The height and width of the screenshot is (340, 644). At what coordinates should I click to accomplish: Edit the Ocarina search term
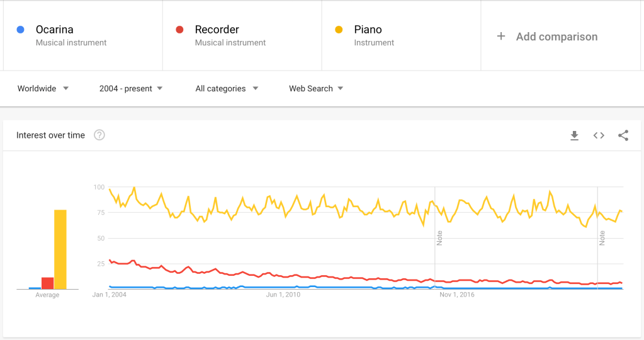pyautogui.click(x=55, y=30)
